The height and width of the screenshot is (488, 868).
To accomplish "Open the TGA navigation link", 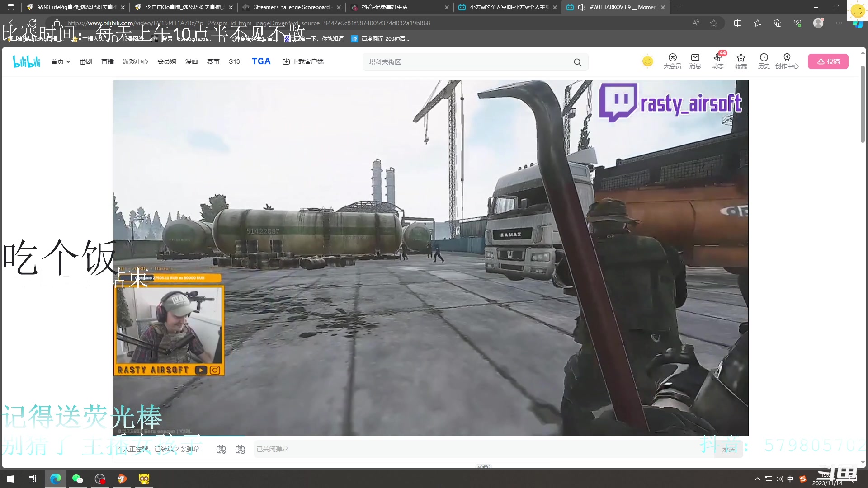I will tap(261, 61).
